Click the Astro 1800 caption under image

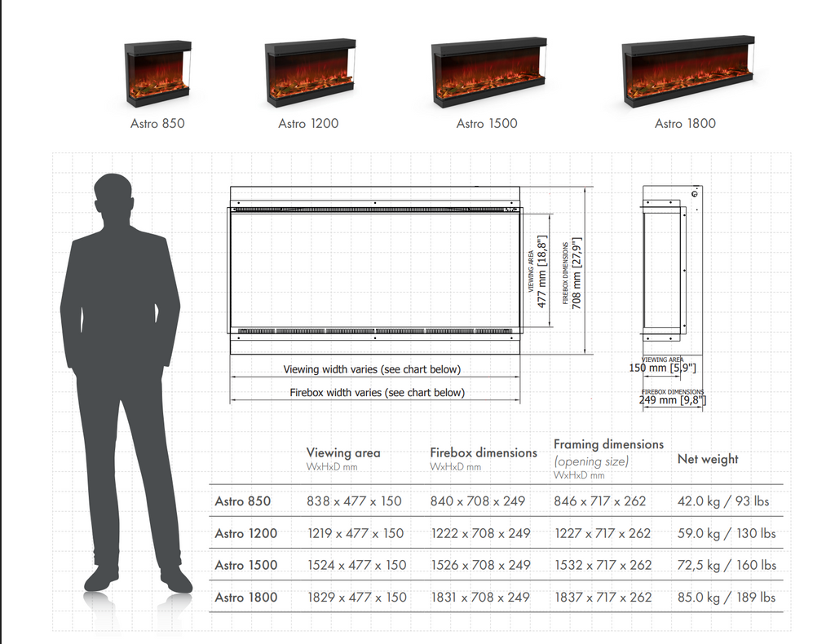[685, 124]
